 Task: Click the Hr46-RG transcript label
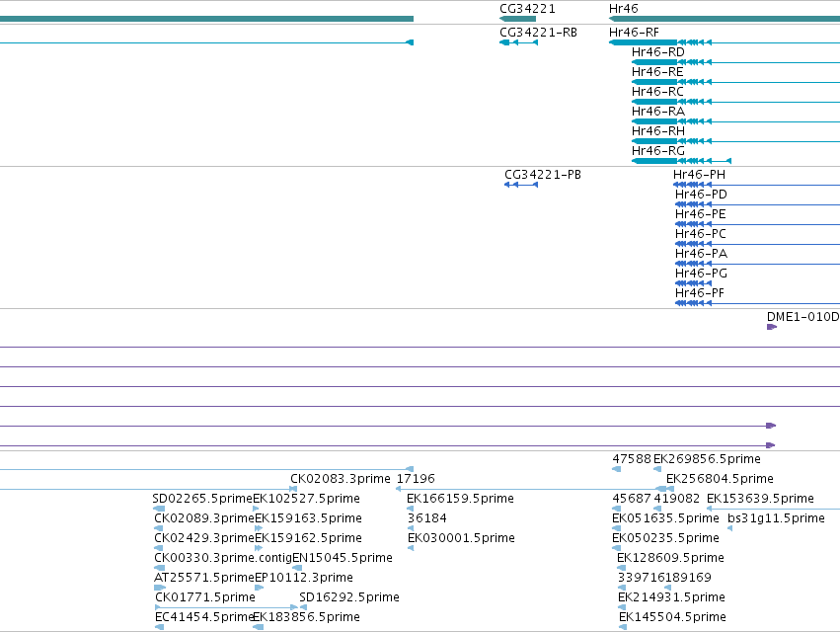[x=657, y=151]
